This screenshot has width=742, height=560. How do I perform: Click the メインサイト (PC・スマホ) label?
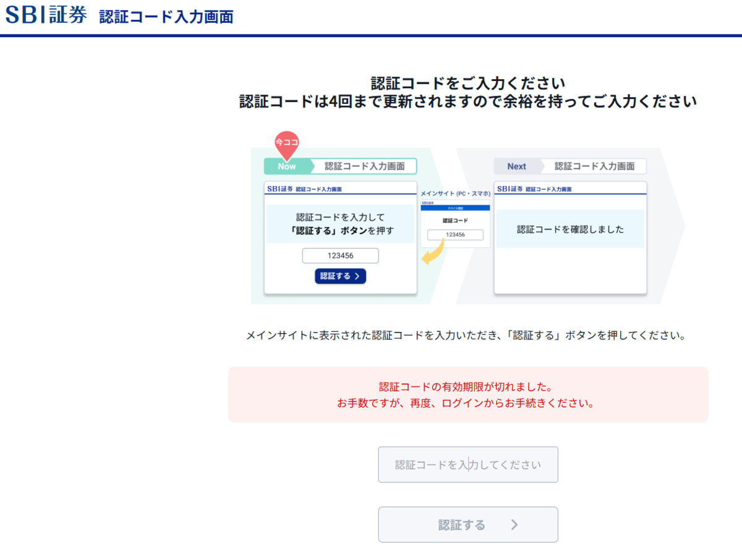456,193
